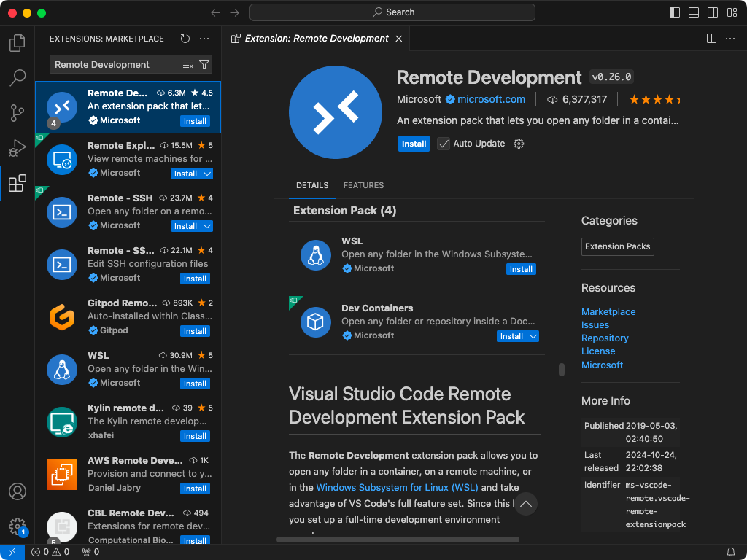The height and width of the screenshot is (560, 747).
Task: Select the Extension Packs category tag
Action: pos(617,246)
